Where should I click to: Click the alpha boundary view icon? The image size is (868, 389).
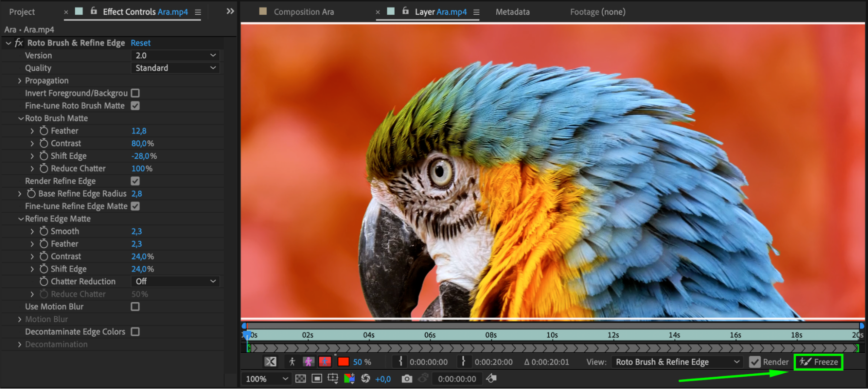pos(308,362)
